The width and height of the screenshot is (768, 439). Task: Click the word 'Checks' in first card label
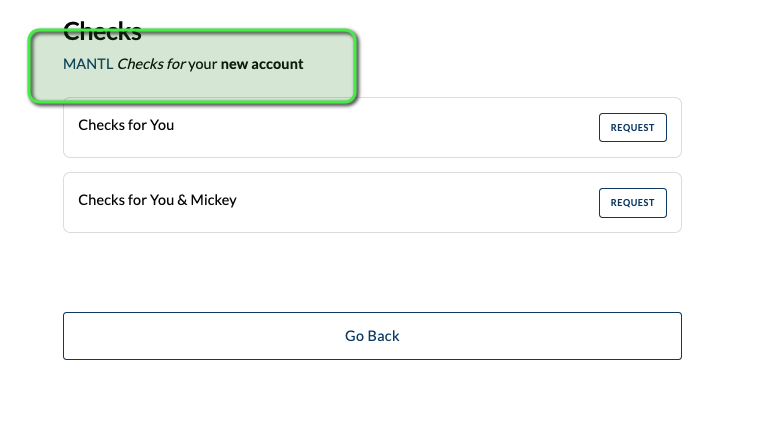point(100,125)
